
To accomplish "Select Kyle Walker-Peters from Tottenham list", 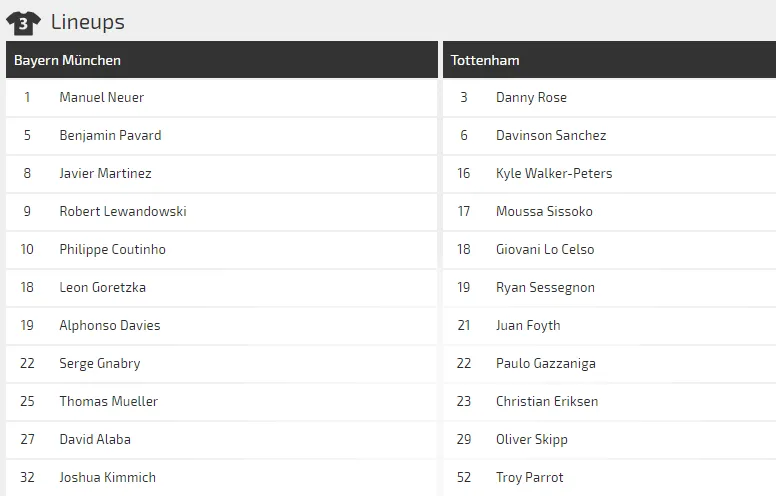I will tap(554, 173).
